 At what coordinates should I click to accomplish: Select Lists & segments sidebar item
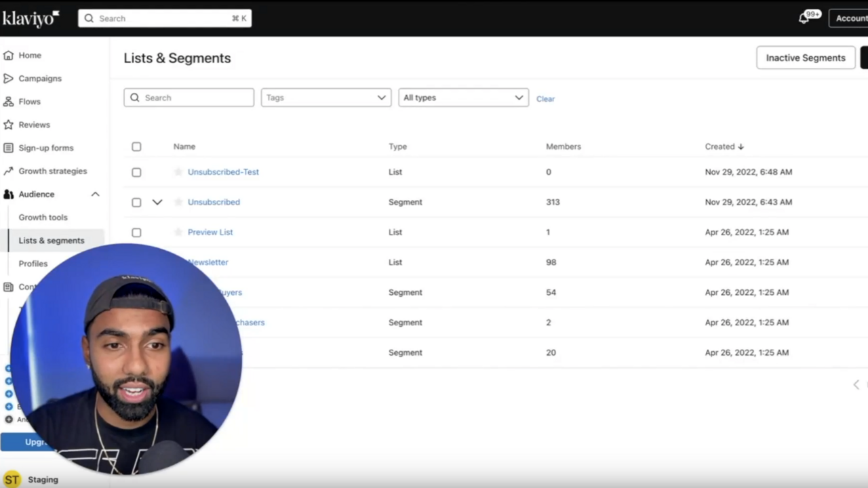pyautogui.click(x=52, y=240)
